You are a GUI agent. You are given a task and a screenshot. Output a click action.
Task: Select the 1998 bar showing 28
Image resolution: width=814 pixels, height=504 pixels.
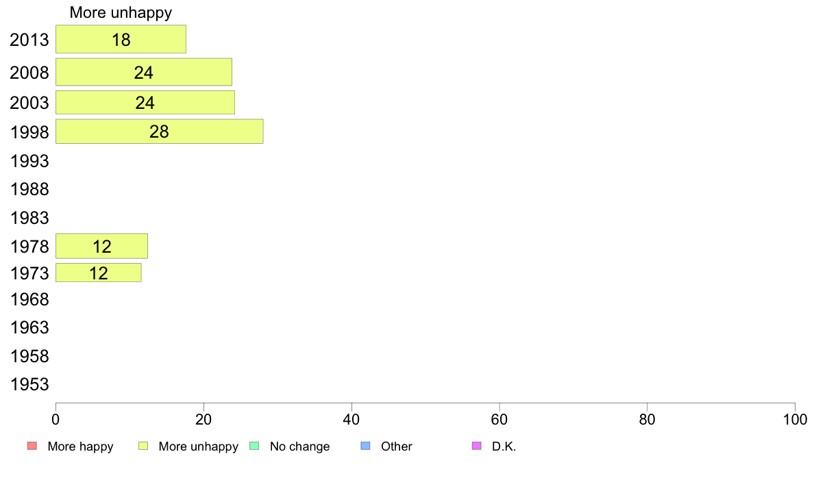(x=160, y=131)
